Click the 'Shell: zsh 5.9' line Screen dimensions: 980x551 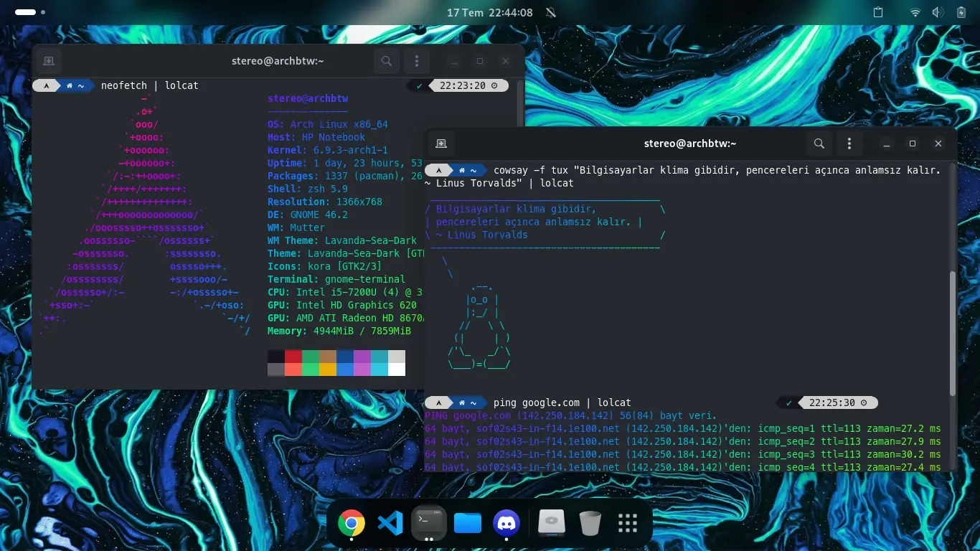(x=308, y=189)
